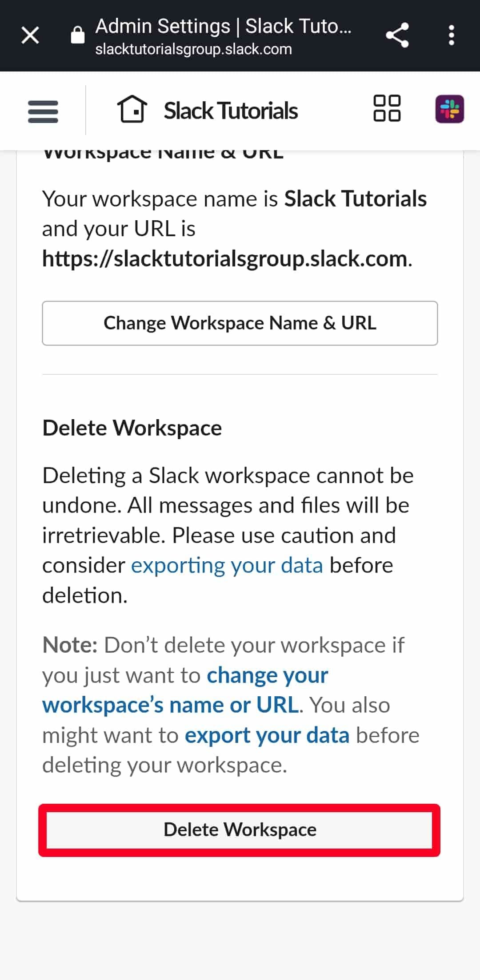
Task: Go to the workspace home icon
Action: pyautogui.click(x=132, y=109)
